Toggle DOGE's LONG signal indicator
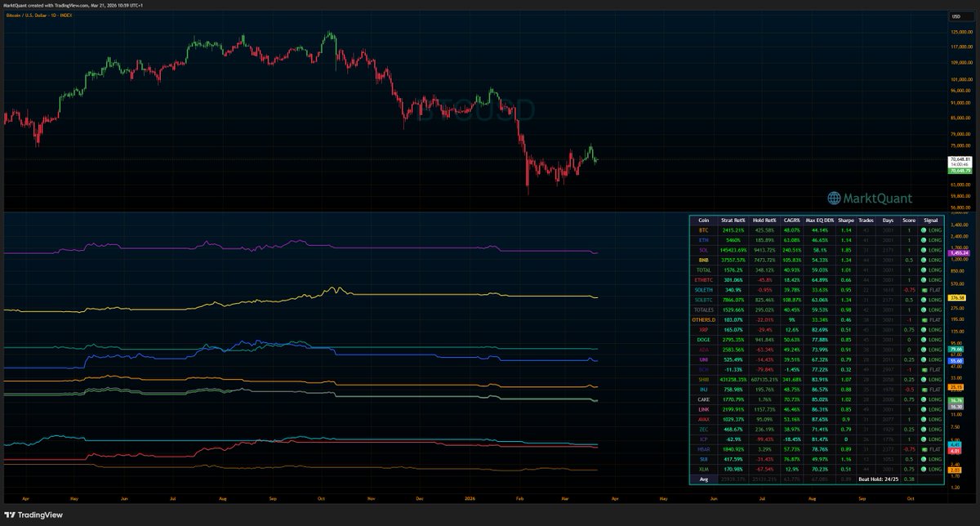This screenshot has width=980, height=526. 924,341
